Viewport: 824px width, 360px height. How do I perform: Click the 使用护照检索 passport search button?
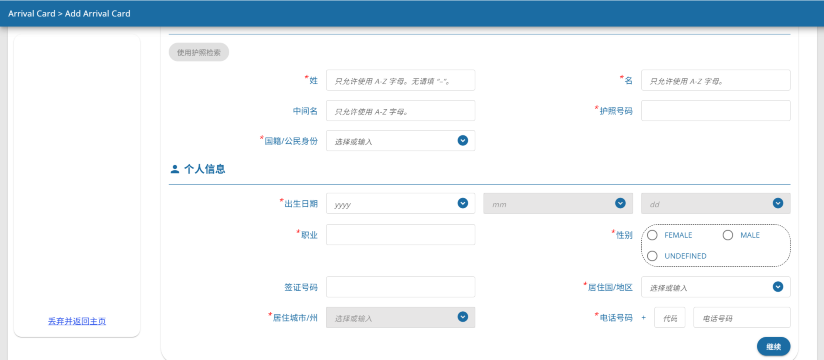[x=199, y=52]
